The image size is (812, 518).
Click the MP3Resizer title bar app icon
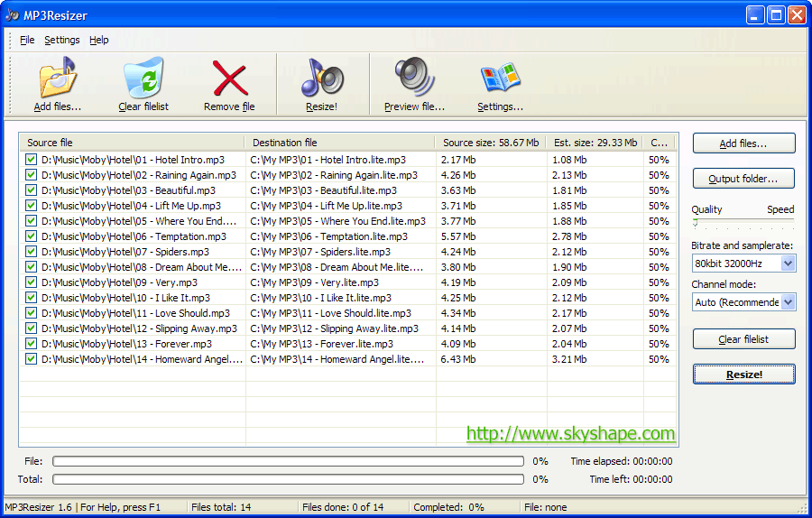(13, 15)
